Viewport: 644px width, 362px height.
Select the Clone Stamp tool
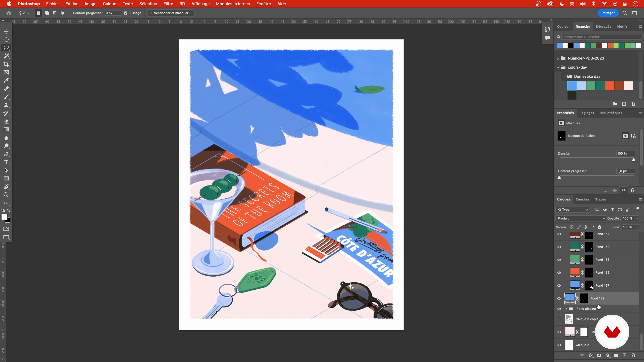click(6, 105)
